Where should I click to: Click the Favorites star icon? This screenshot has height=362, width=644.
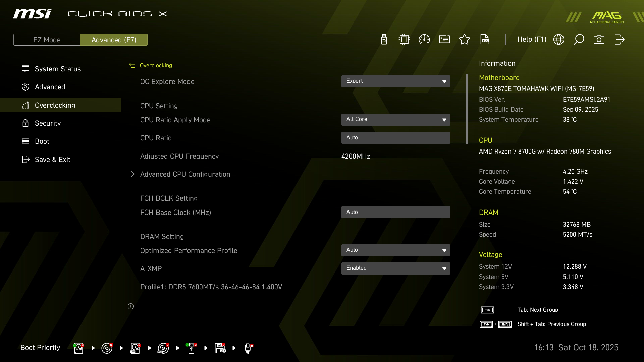click(x=465, y=40)
